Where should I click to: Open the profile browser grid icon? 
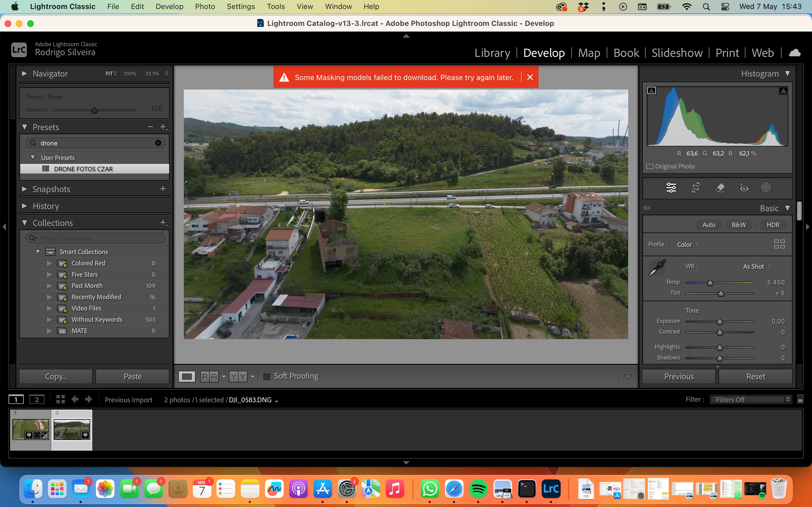779,244
